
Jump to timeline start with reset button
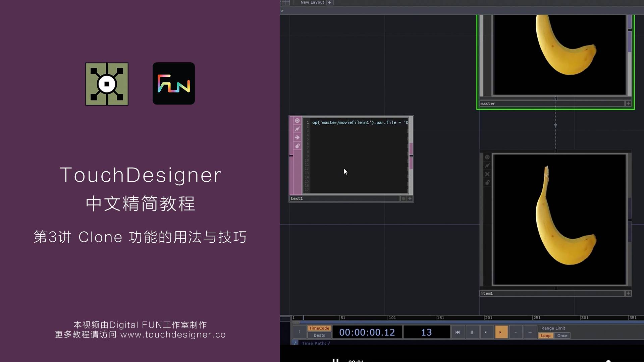pyautogui.click(x=458, y=332)
